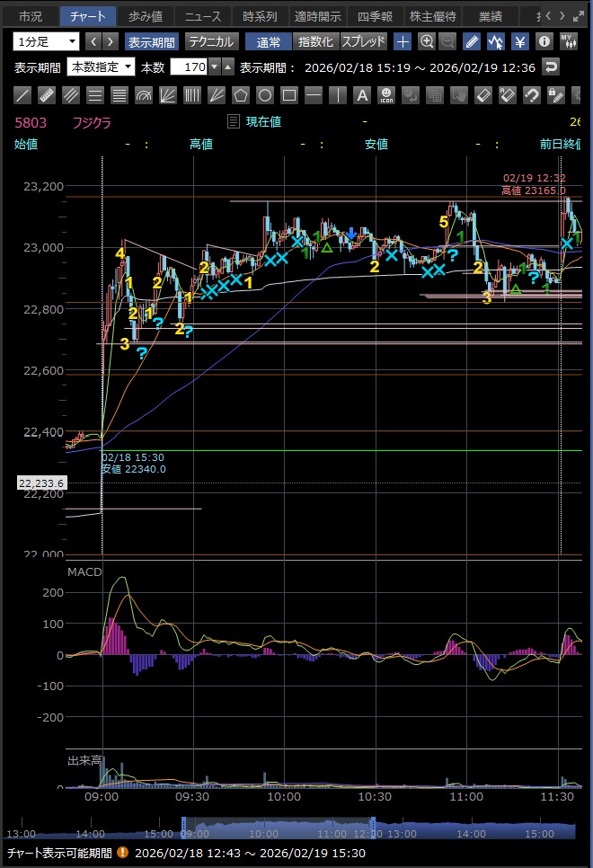The height and width of the screenshot is (868, 593).
Task: Open the 本数指定 display period dropdown
Action: (x=102, y=66)
